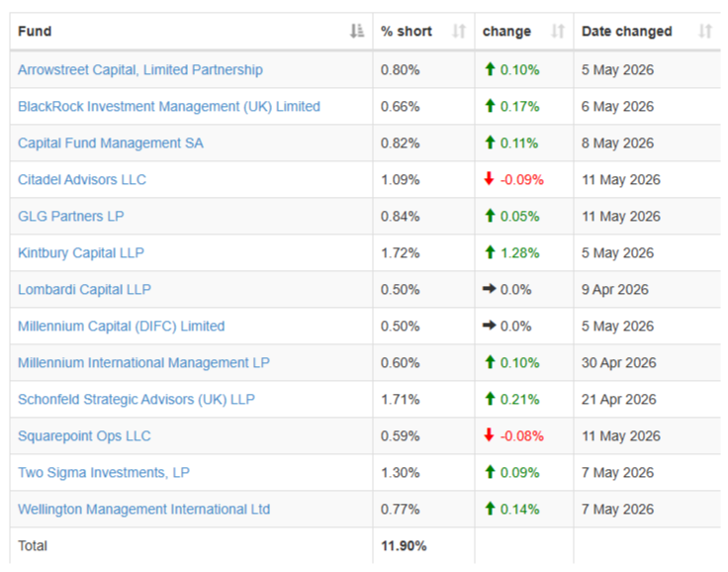
Task: Open Lombardi Capital LLP link
Action: [x=84, y=290]
